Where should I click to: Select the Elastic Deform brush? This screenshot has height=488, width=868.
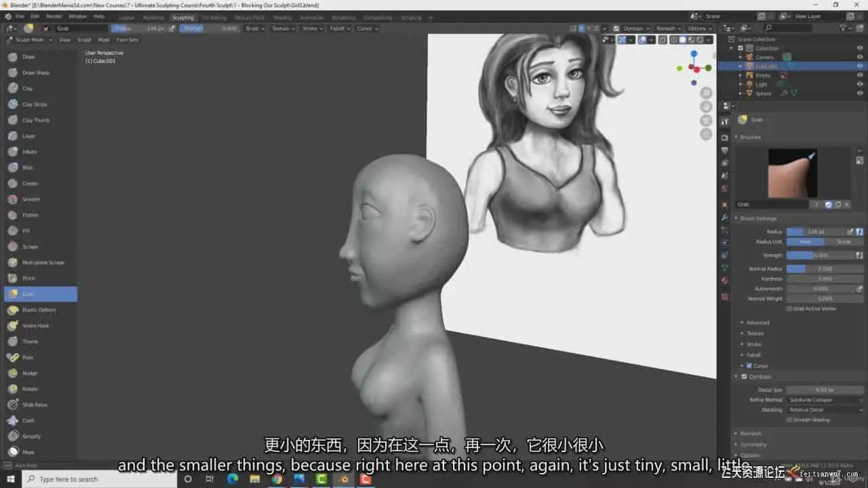(39, 310)
